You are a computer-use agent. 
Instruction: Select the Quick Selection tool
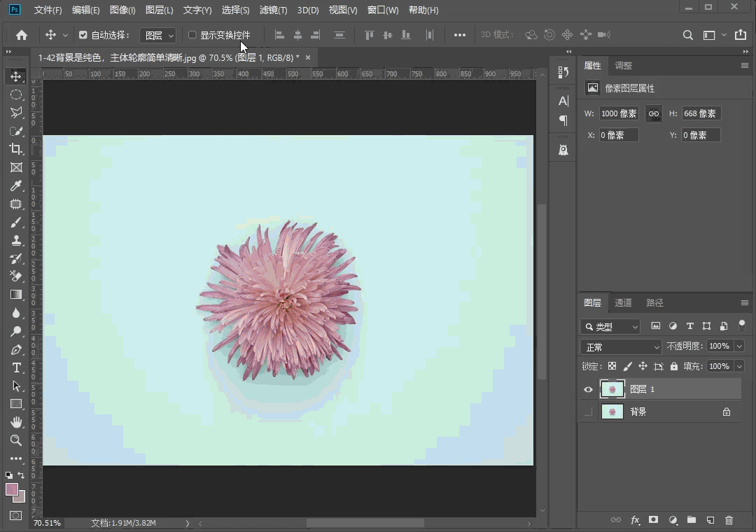[x=16, y=131]
